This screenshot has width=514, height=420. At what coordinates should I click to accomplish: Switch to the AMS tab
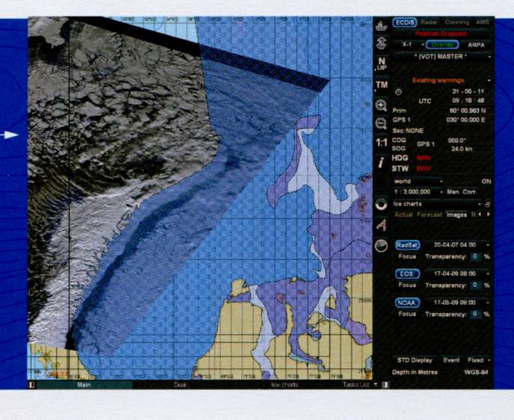click(483, 22)
